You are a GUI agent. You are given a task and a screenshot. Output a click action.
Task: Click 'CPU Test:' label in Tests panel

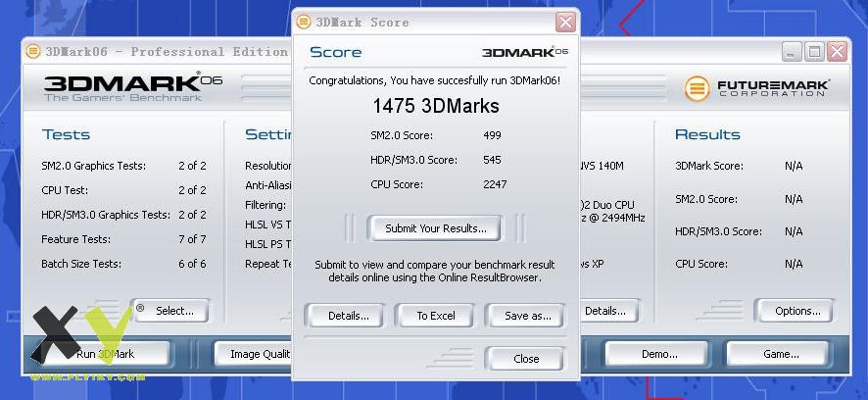click(x=65, y=190)
